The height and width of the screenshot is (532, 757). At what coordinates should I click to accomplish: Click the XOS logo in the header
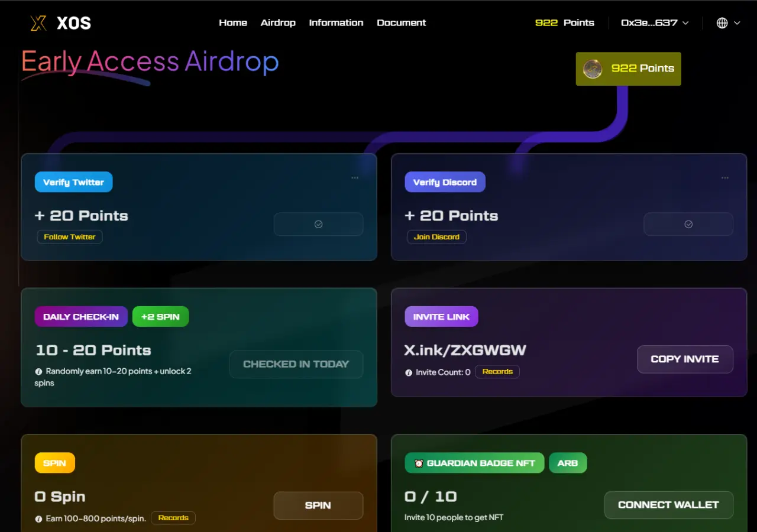[x=60, y=23]
